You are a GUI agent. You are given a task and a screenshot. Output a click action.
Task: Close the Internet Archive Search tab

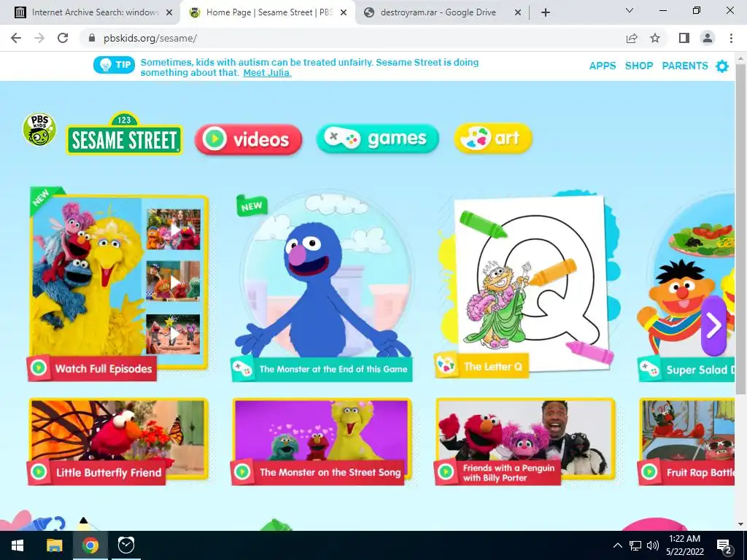[169, 13]
